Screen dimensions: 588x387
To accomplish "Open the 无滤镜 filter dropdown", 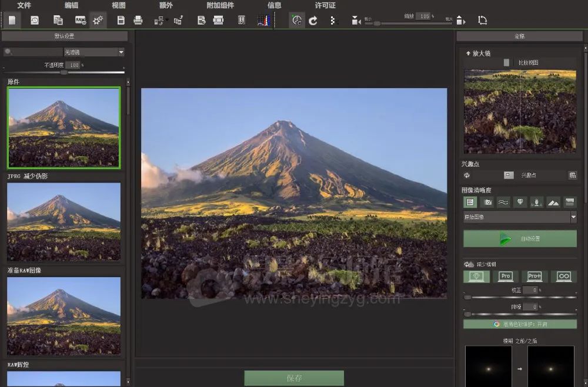I will 94,52.
